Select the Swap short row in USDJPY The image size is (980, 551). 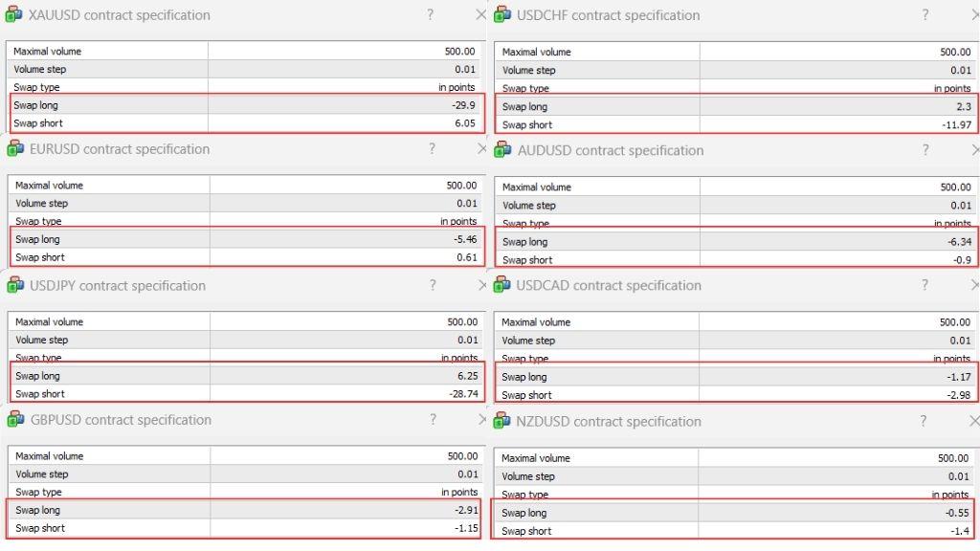click(245, 393)
